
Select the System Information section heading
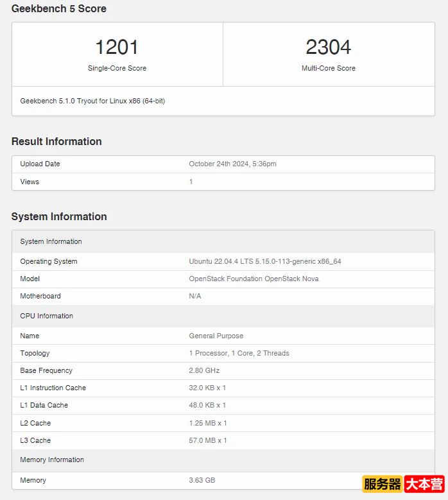pyautogui.click(x=59, y=216)
